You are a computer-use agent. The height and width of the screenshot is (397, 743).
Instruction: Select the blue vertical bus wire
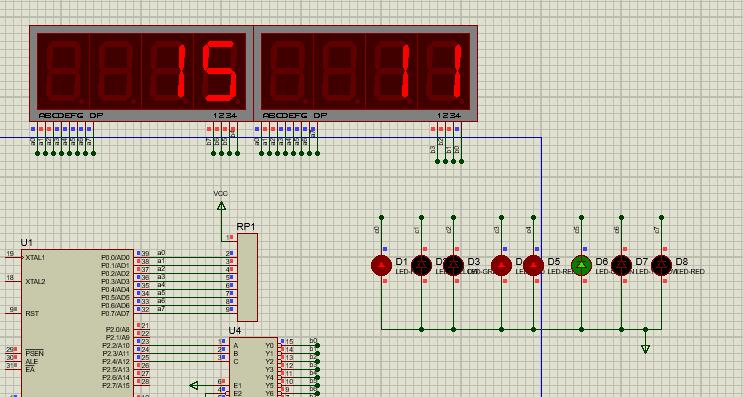point(542,267)
